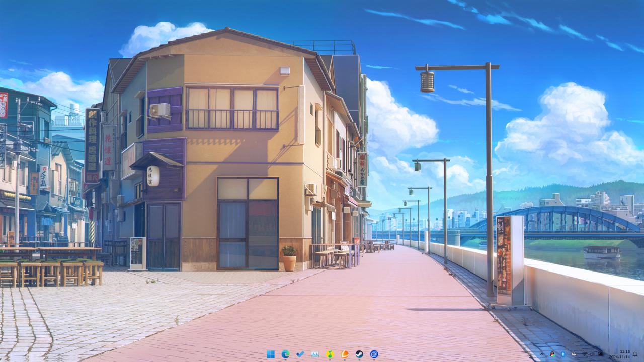
Task: Open the QQ penguin tray icon
Action: [552, 354]
